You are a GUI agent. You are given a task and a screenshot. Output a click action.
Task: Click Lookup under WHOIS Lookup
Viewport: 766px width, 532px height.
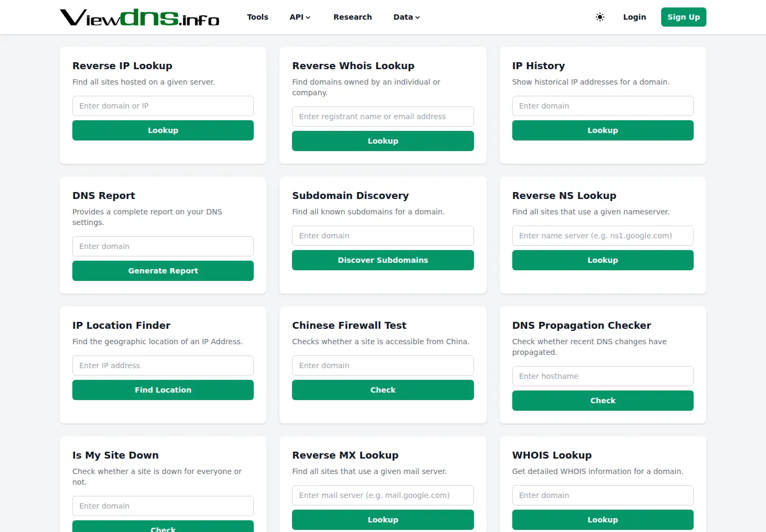(603, 520)
